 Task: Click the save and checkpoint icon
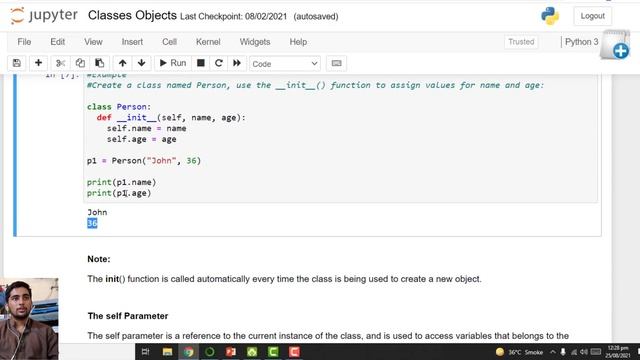click(x=17, y=63)
